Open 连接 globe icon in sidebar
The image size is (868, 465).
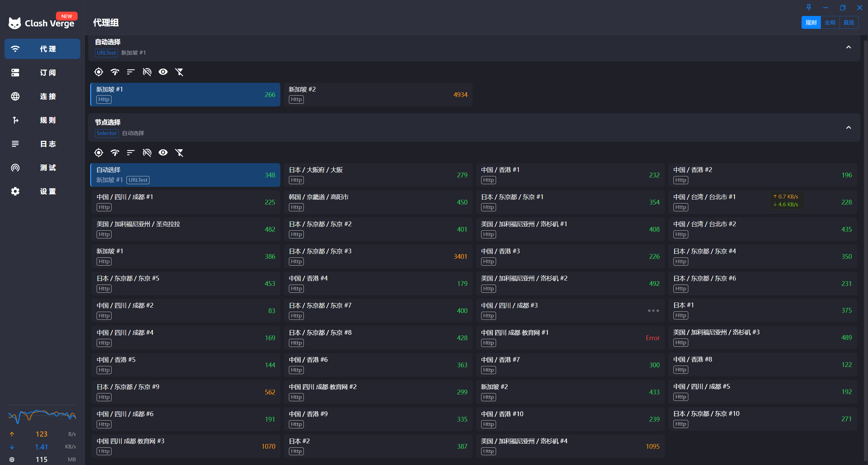point(15,96)
